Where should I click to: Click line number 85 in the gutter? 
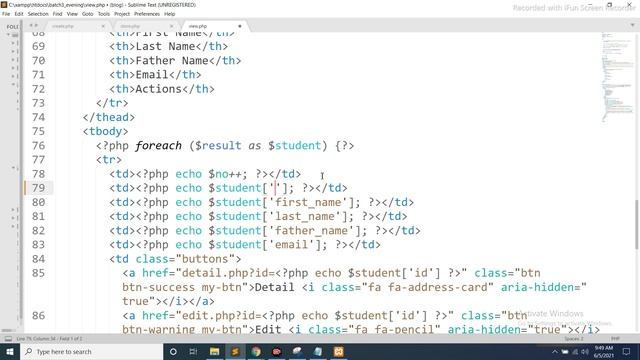[38, 273]
